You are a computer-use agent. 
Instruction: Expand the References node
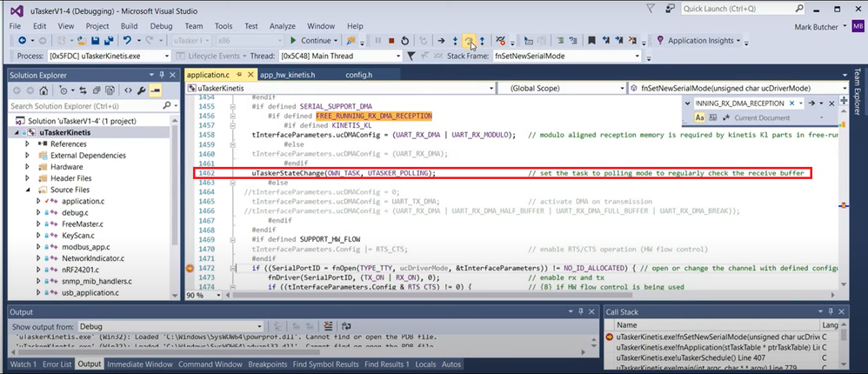click(x=27, y=144)
